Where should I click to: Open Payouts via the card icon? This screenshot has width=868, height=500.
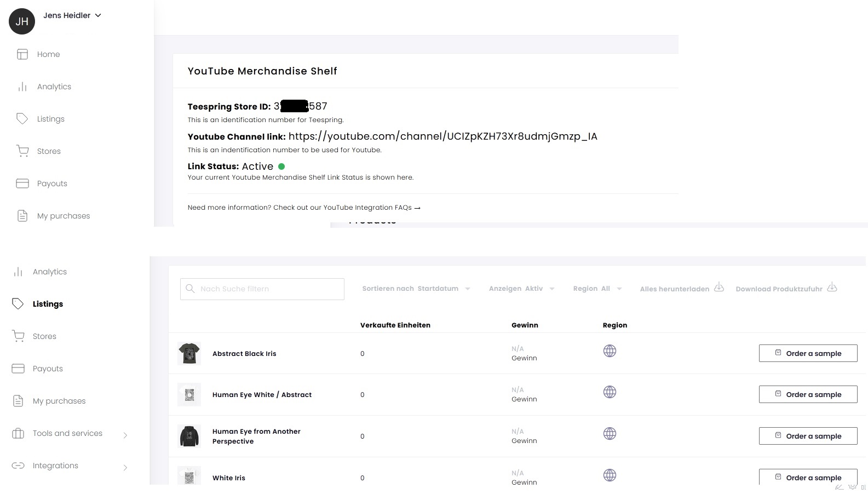pos(22,183)
